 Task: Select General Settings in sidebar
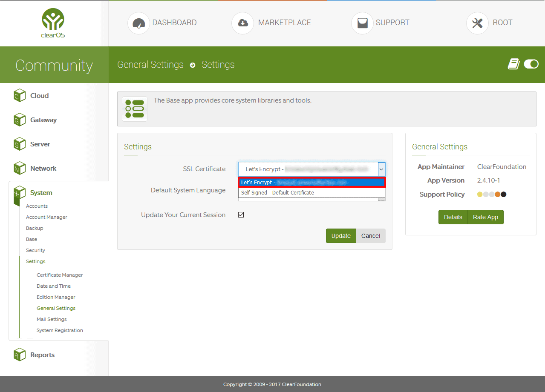click(x=56, y=308)
